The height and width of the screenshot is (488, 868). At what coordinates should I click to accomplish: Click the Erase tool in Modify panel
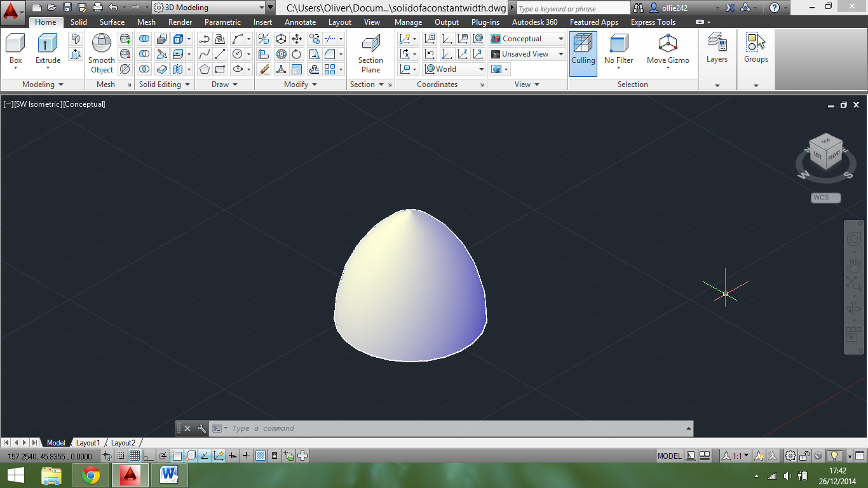coord(264,69)
